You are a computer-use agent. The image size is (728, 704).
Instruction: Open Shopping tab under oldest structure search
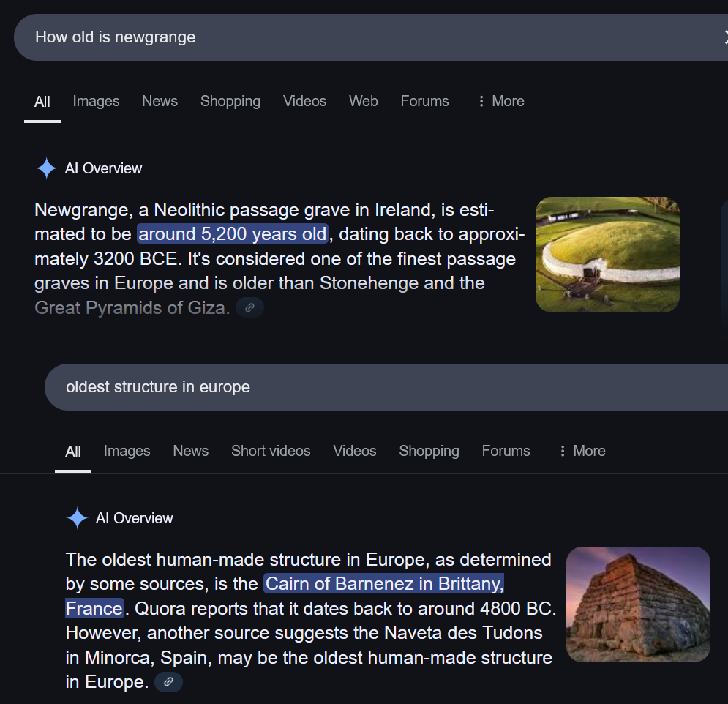429,451
